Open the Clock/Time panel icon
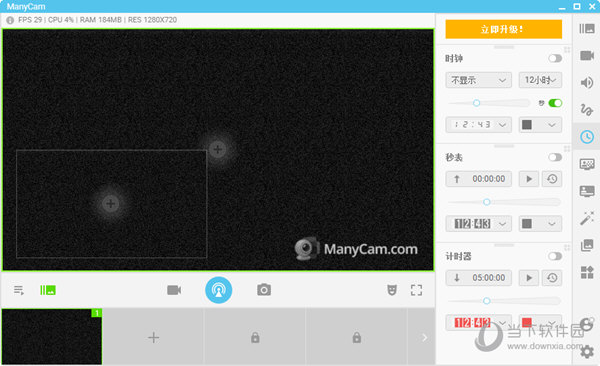 587,137
